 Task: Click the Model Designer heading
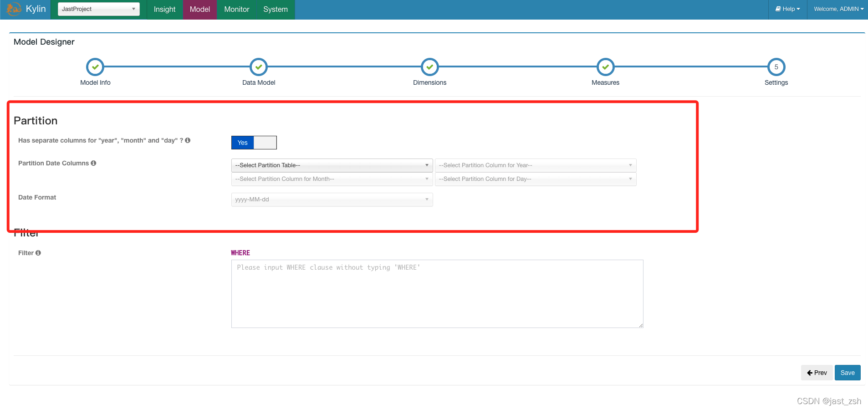[x=44, y=42]
